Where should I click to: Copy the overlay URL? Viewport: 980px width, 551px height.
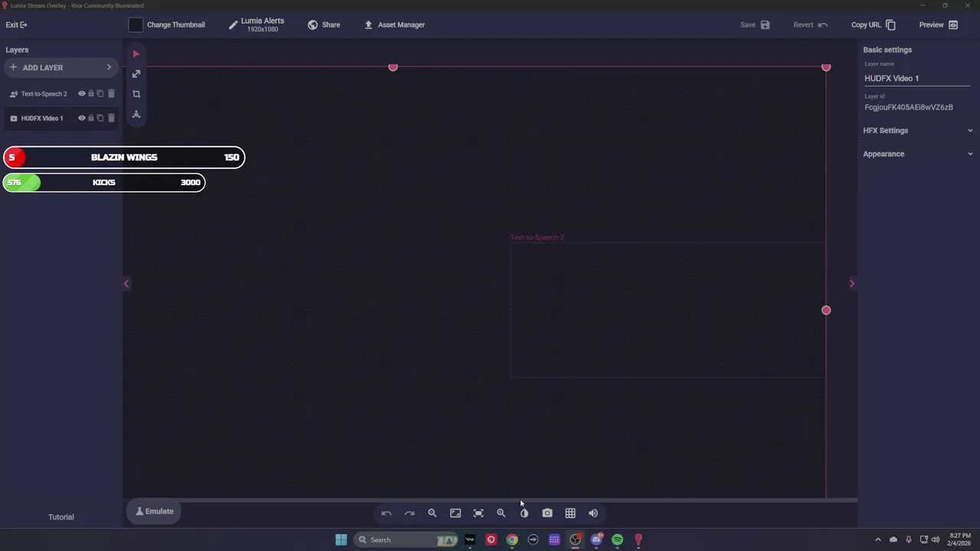[874, 24]
